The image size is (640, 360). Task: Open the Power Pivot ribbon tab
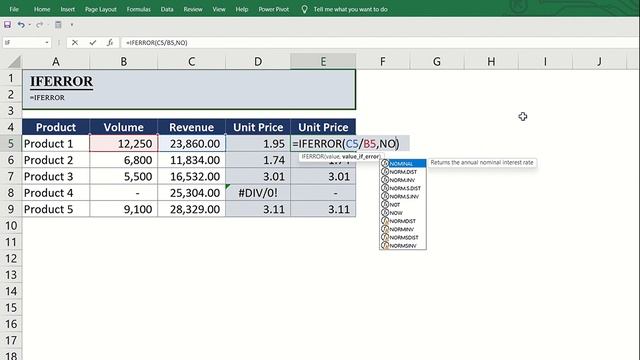[x=273, y=9]
